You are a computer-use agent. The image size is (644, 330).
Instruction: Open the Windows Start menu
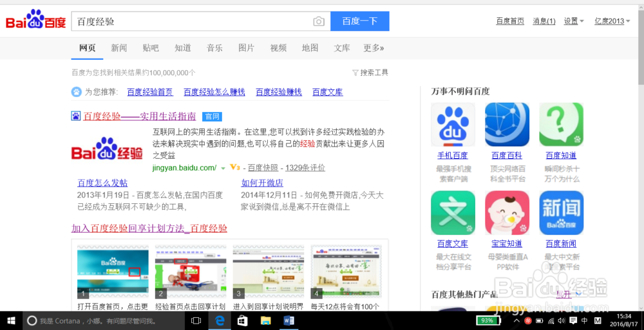tap(11, 320)
